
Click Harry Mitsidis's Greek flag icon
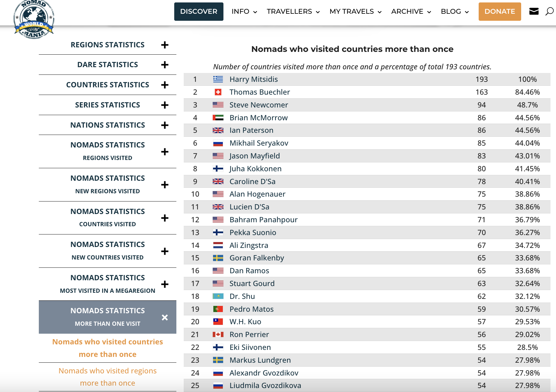(x=218, y=79)
